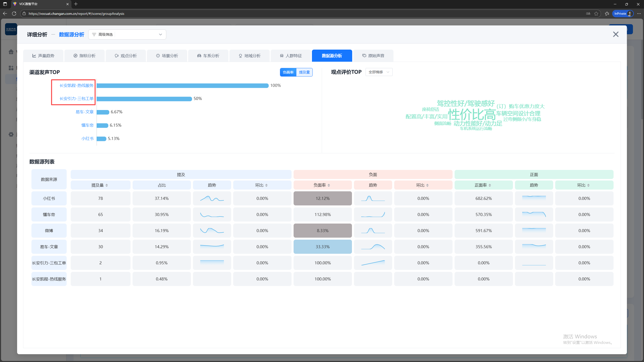644x362 pixels.
Task: Open the 全部情感 sentiment dropdown
Action: tap(379, 72)
